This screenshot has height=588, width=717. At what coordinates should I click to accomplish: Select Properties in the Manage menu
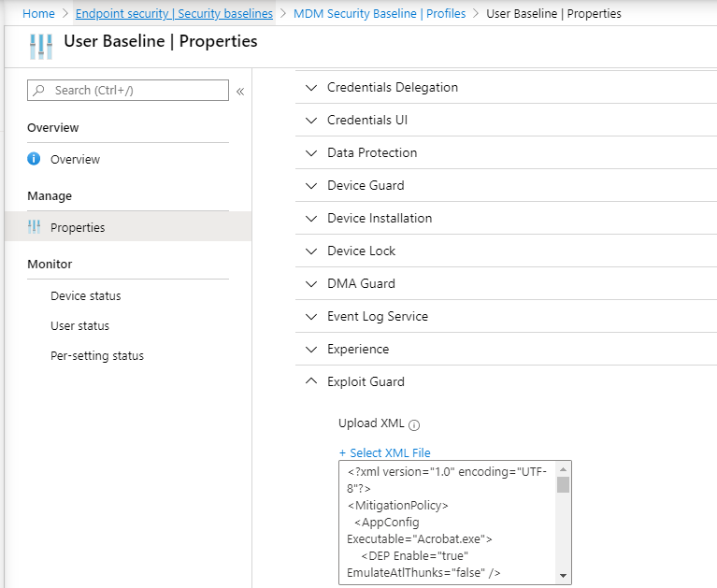[x=128, y=227]
